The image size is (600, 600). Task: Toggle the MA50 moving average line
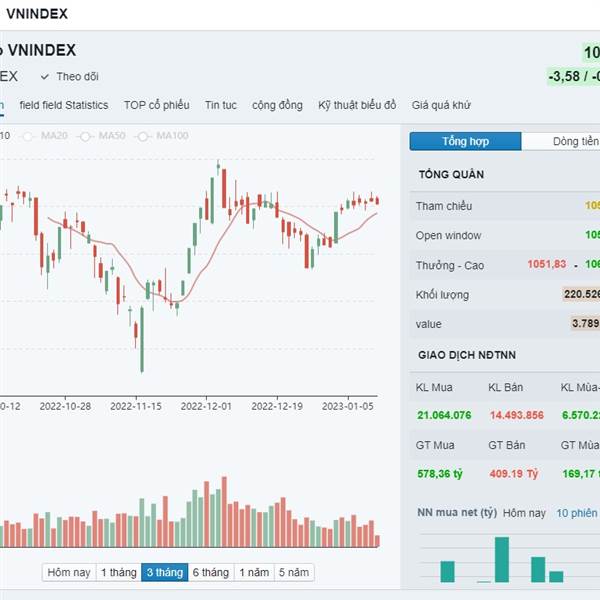pyautogui.click(x=103, y=136)
